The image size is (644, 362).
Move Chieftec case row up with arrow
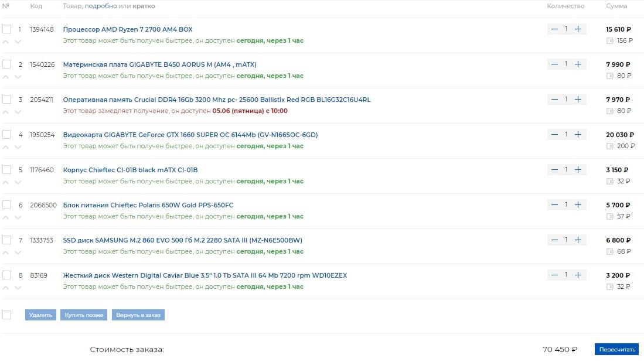6,182
